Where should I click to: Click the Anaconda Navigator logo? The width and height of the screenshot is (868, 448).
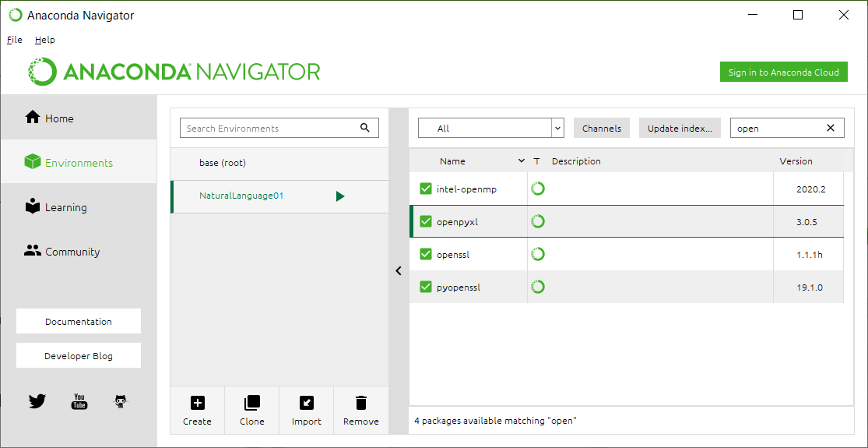coord(174,72)
